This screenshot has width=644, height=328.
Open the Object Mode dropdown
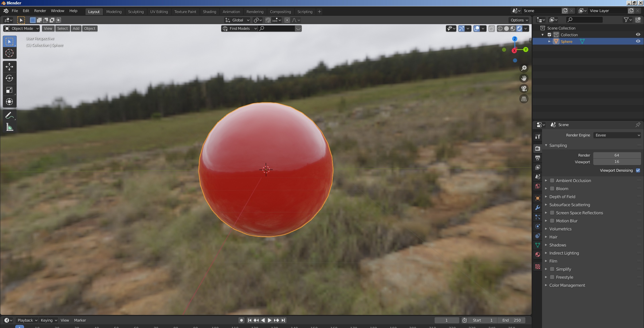(21, 29)
